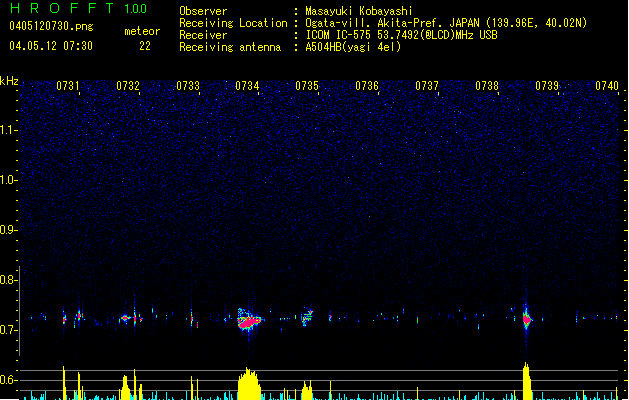Click the strong meteor echo before 0739
The height and width of the screenshot is (400, 629).
coord(527,319)
